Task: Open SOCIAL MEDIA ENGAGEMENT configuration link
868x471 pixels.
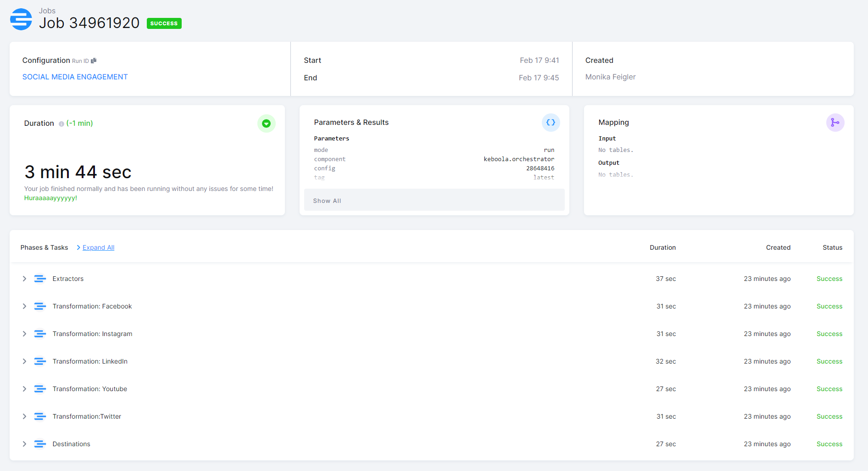Action: point(75,77)
